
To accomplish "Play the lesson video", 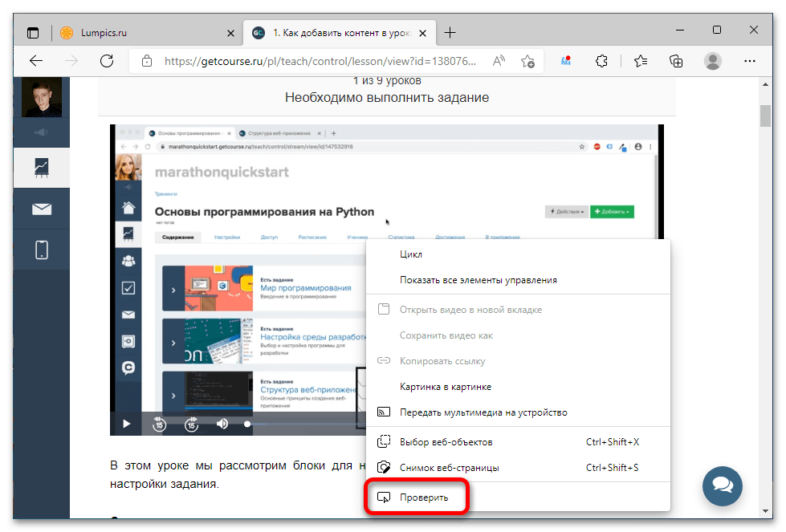I will point(126,424).
